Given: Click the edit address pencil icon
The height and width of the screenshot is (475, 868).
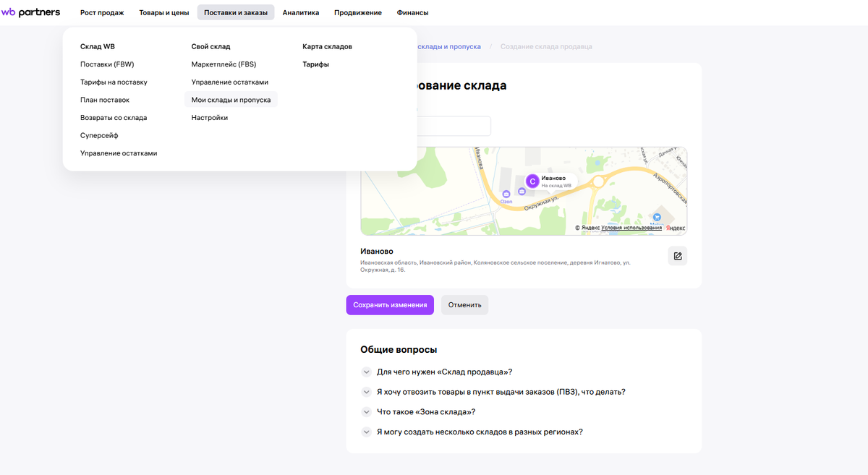Looking at the screenshot, I should (677, 256).
